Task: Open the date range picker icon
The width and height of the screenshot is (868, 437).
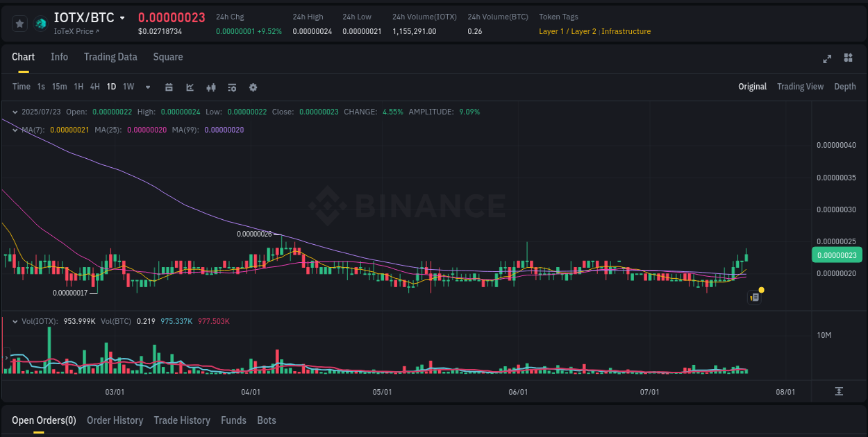Action: click(169, 87)
